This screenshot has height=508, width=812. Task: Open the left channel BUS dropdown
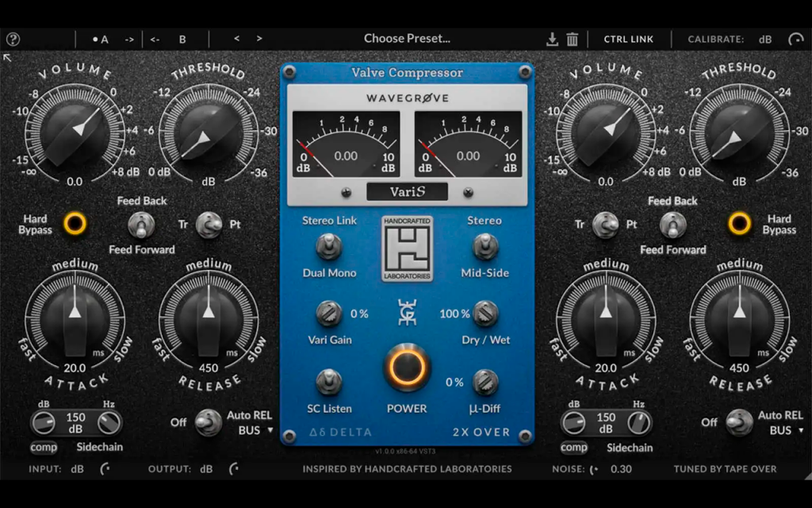click(x=256, y=431)
